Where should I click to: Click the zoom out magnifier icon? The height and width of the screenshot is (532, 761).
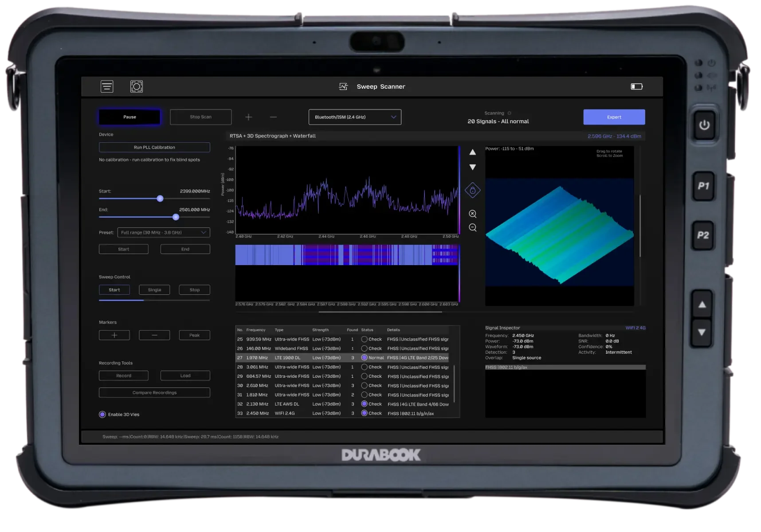tap(473, 227)
